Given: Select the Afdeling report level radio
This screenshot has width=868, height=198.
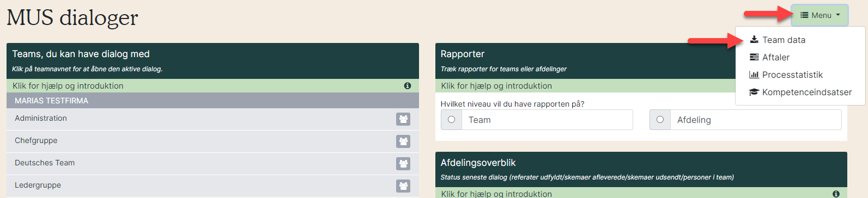Looking at the screenshot, I should pos(660,120).
